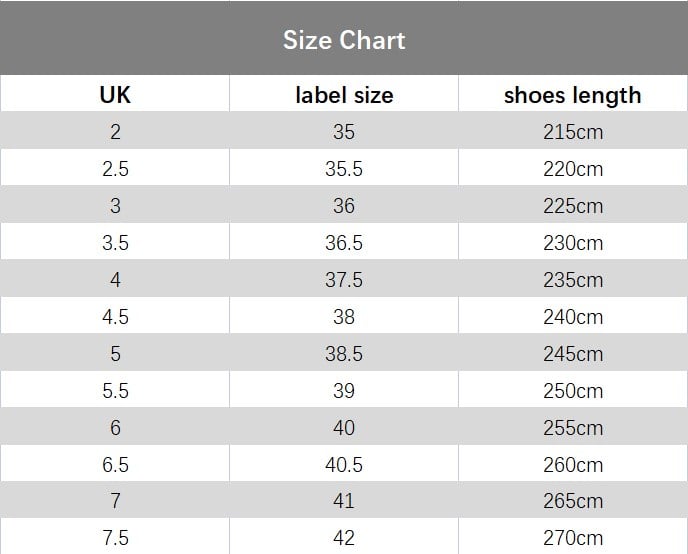Click the 255cm shoes length cell
Screen dimensions: 688x554
[x=573, y=428]
